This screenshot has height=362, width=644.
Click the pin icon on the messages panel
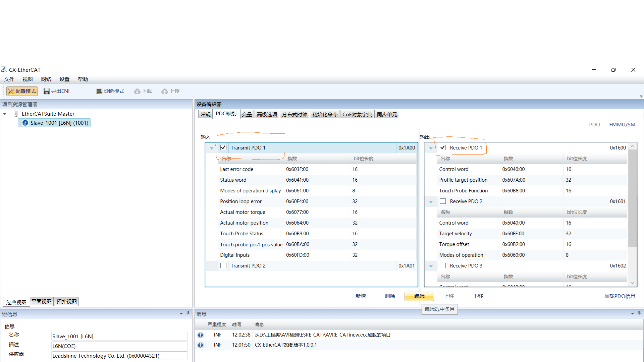pos(639,313)
